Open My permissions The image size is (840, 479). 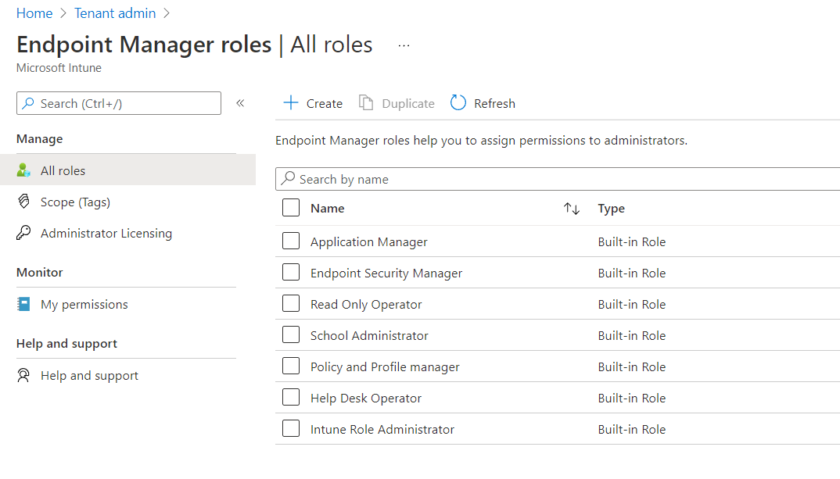84,304
